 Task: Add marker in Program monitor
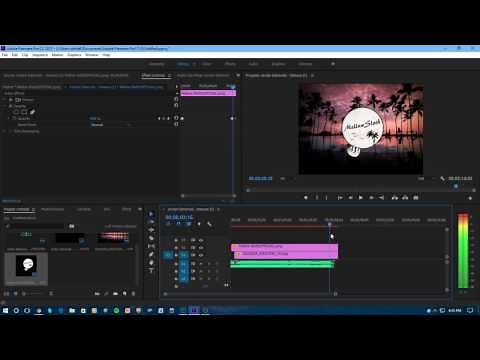click(x=306, y=198)
